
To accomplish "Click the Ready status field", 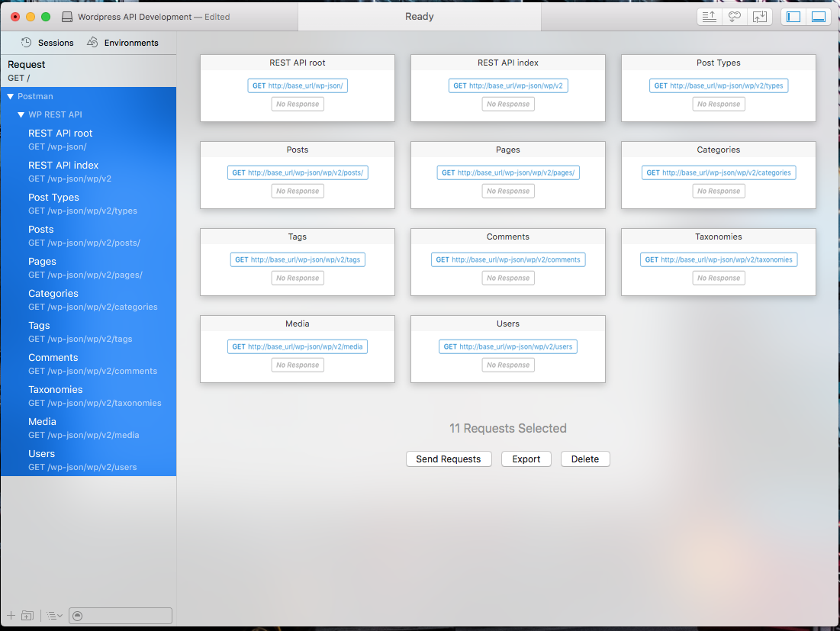I will tap(420, 17).
